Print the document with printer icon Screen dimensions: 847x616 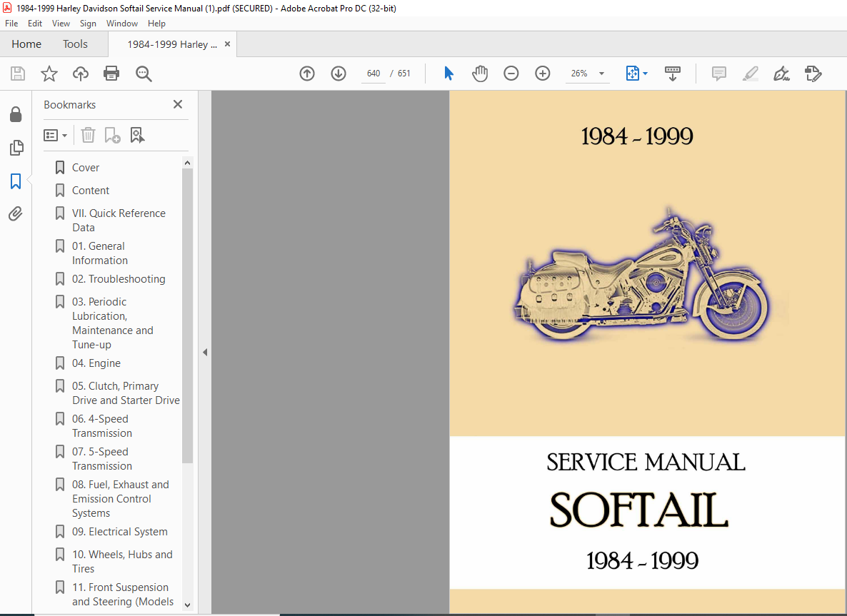pyautogui.click(x=111, y=74)
